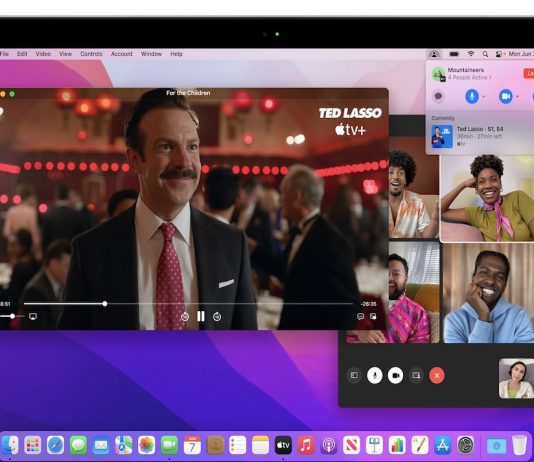The width and height of the screenshot is (534, 462).
Task: Expand microphone options arrow in SharePlay panel
Action: coord(484,97)
